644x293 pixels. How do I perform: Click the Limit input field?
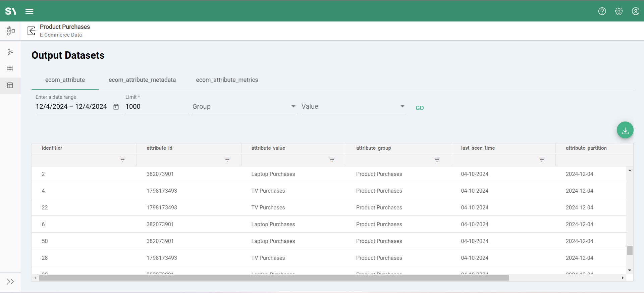tap(156, 107)
